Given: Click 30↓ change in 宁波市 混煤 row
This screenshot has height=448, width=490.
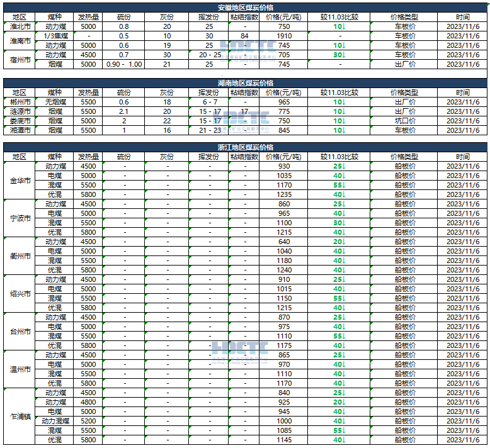Looking at the screenshot, I should [339, 223].
